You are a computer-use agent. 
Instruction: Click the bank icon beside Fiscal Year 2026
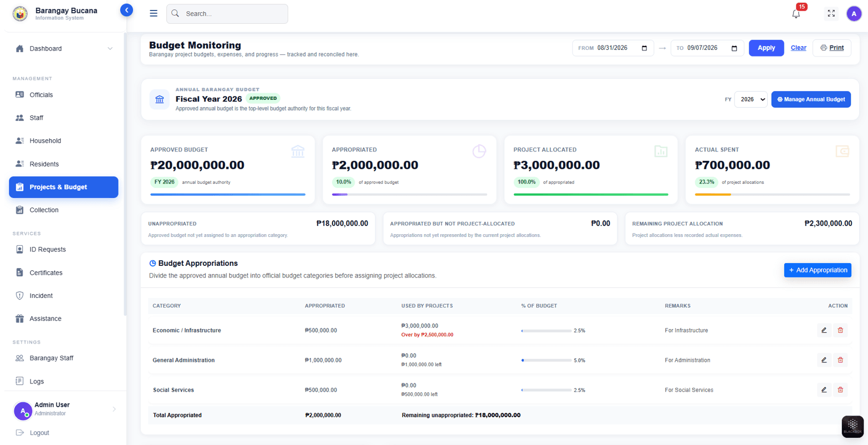tap(160, 99)
